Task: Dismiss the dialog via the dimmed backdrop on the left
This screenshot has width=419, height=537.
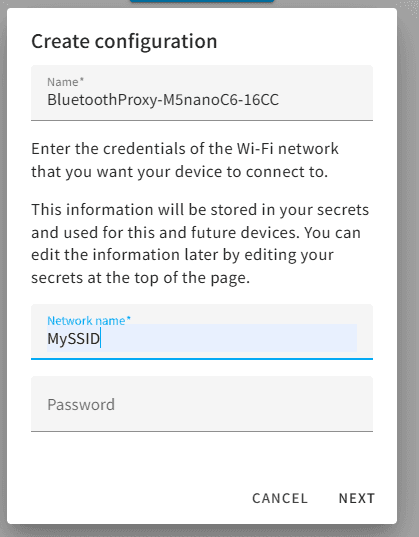Action: click(x=3, y=267)
